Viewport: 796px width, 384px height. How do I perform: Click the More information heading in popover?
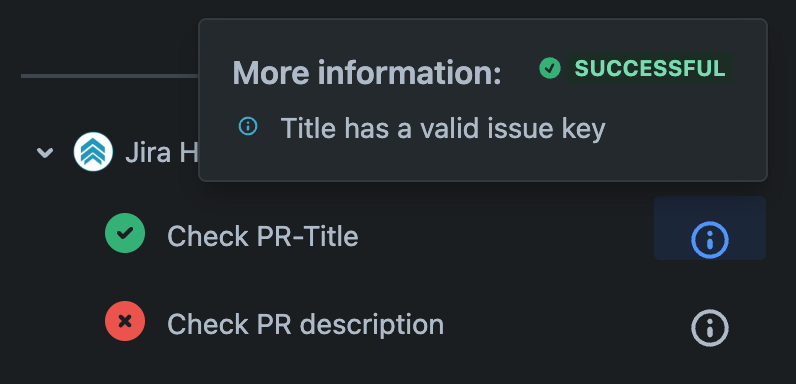tap(367, 73)
